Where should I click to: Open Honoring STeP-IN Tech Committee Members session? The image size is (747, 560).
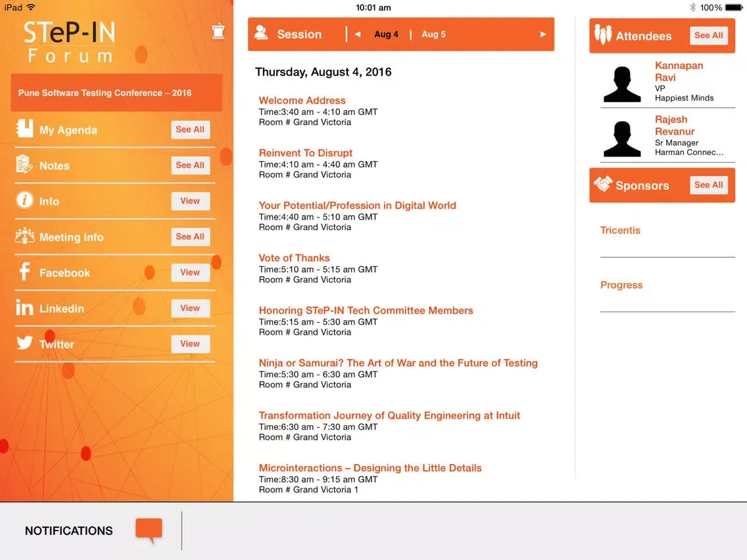click(366, 310)
